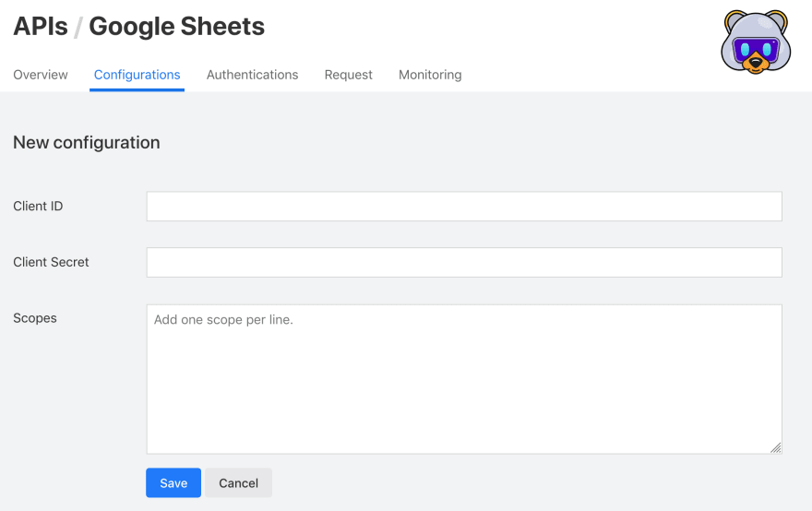Image resolution: width=812 pixels, height=511 pixels.
Task: Switch to the Authentications tab
Action: click(x=252, y=75)
